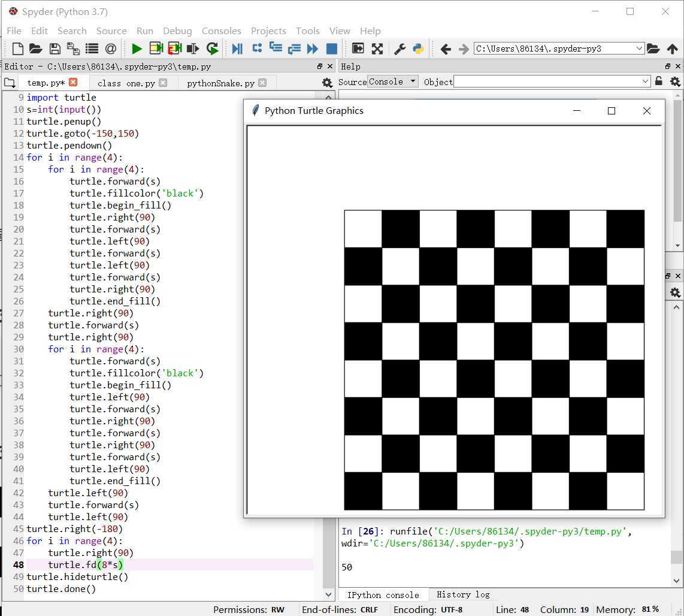Create a new file with toolbar icon
Image resolution: width=684 pixels, height=616 pixels.
17,49
